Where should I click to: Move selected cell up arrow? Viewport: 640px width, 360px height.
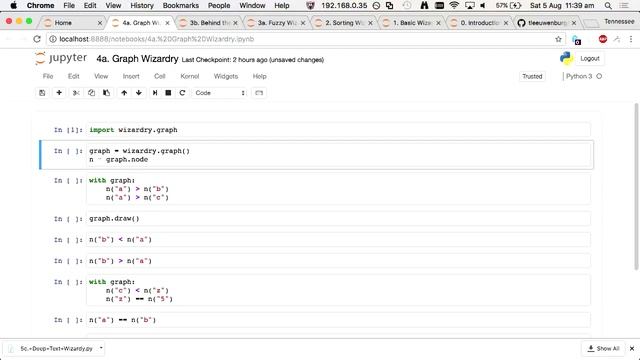pyautogui.click(x=124, y=93)
